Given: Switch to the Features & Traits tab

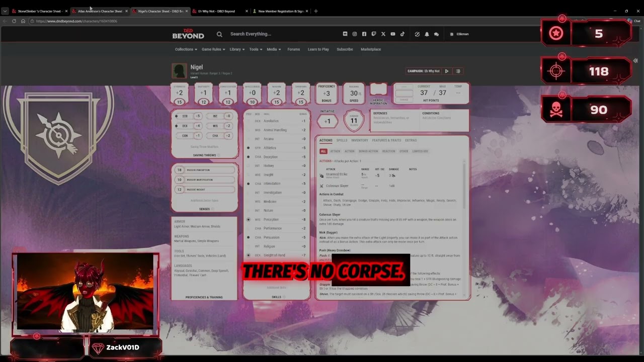Looking at the screenshot, I should coord(386,140).
